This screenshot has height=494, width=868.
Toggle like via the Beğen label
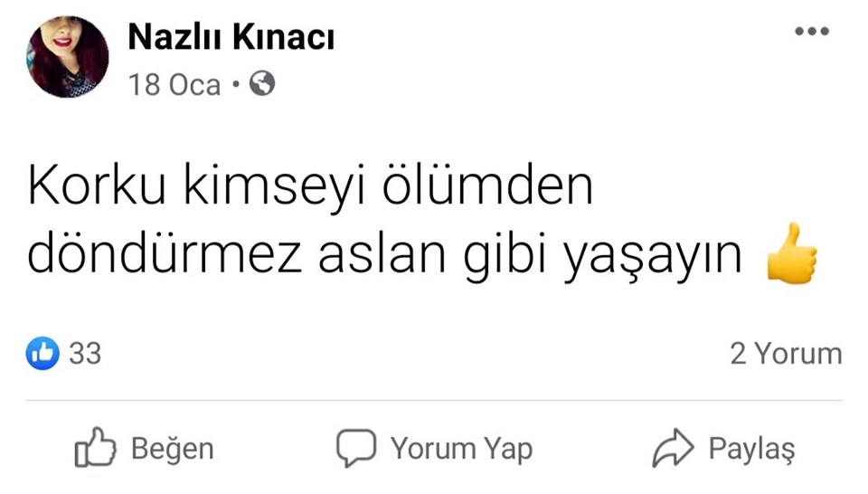click(172, 448)
